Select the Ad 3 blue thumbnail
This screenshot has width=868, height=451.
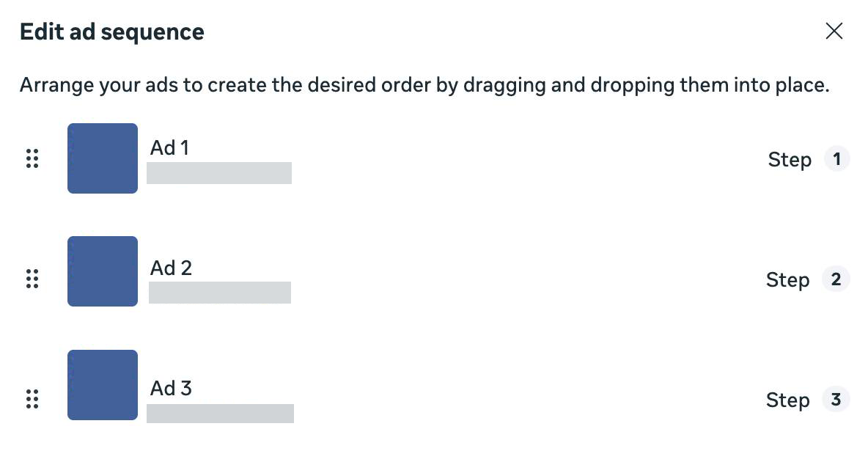pyautogui.click(x=103, y=385)
